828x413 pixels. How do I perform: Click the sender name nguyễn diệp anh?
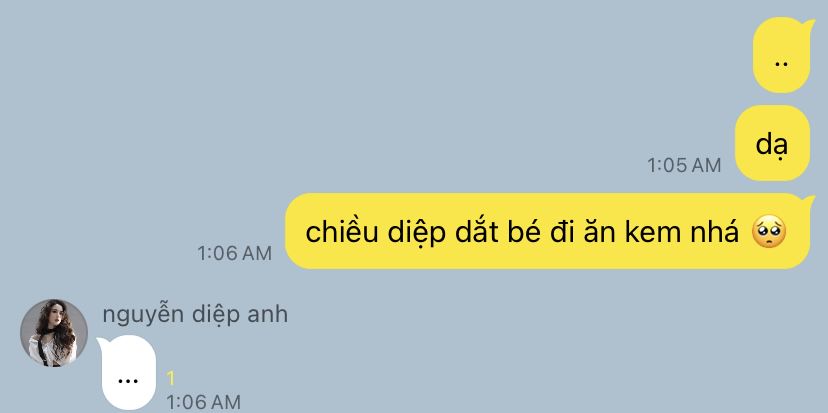click(195, 315)
